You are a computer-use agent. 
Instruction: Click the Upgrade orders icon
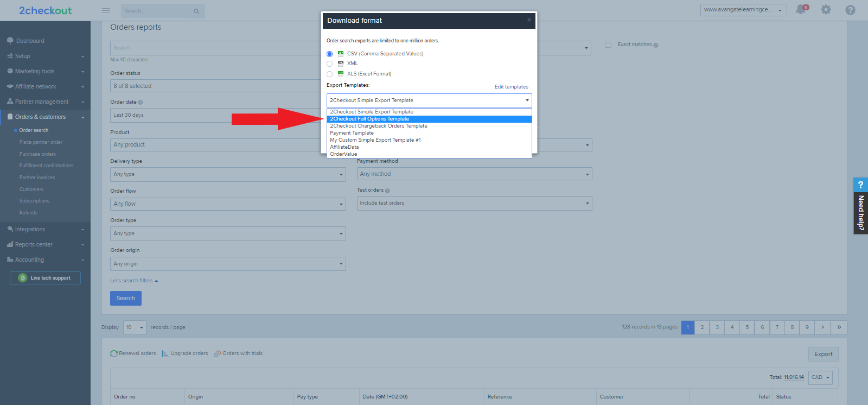point(165,353)
